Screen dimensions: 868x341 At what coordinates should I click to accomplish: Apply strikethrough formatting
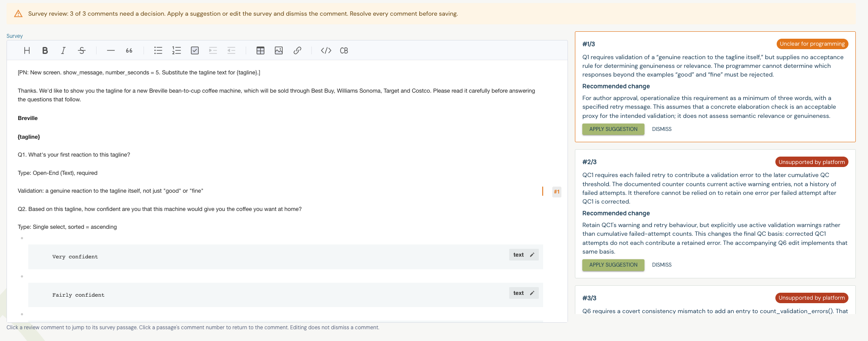pos(82,50)
